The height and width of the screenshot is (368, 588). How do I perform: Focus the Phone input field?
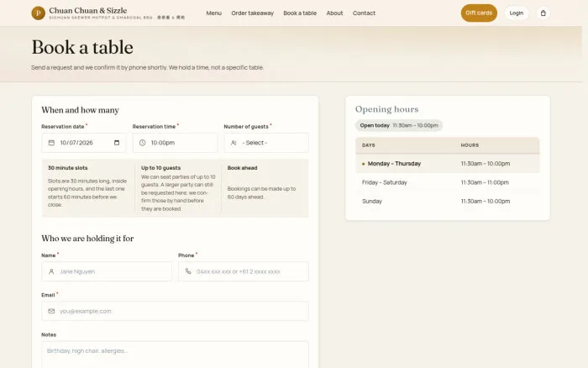[x=244, y=271]
